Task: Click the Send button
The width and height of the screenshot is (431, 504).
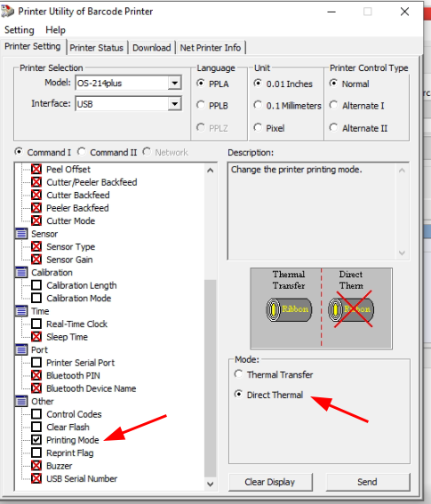Action: [x=367, y=482]
